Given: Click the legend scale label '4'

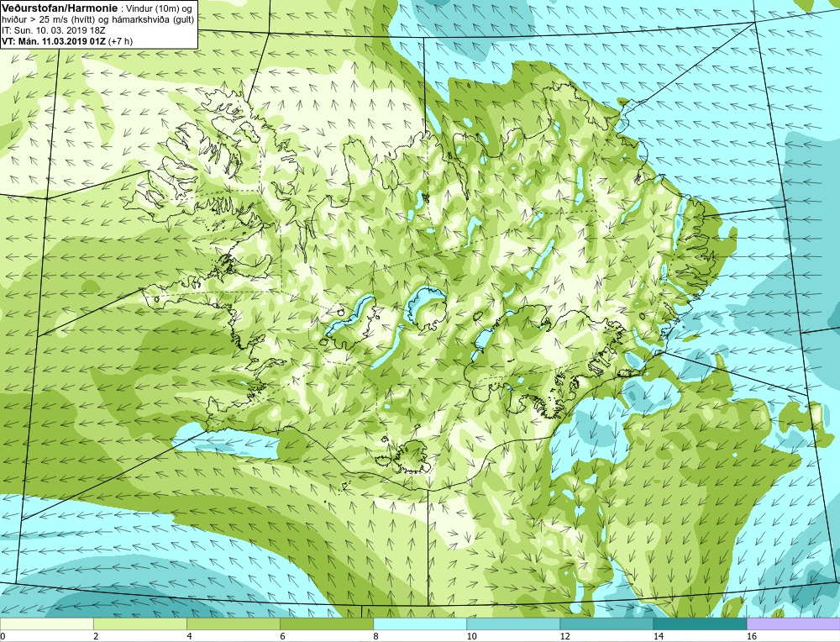Looking at the screenshot, I should (190, 636).
